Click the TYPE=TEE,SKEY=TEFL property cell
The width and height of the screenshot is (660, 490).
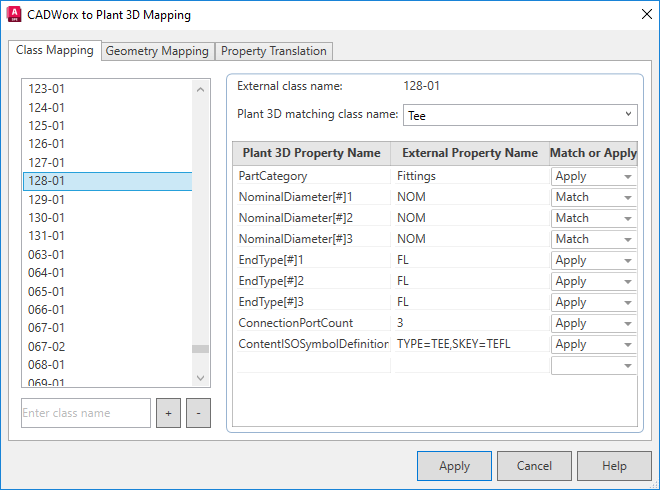[x=468, y=344]
